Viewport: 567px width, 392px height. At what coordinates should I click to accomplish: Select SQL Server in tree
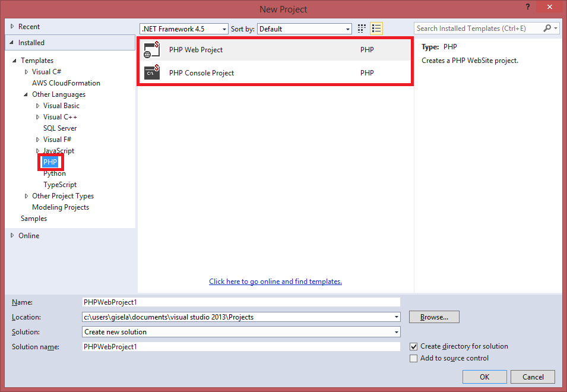[60, 128]
